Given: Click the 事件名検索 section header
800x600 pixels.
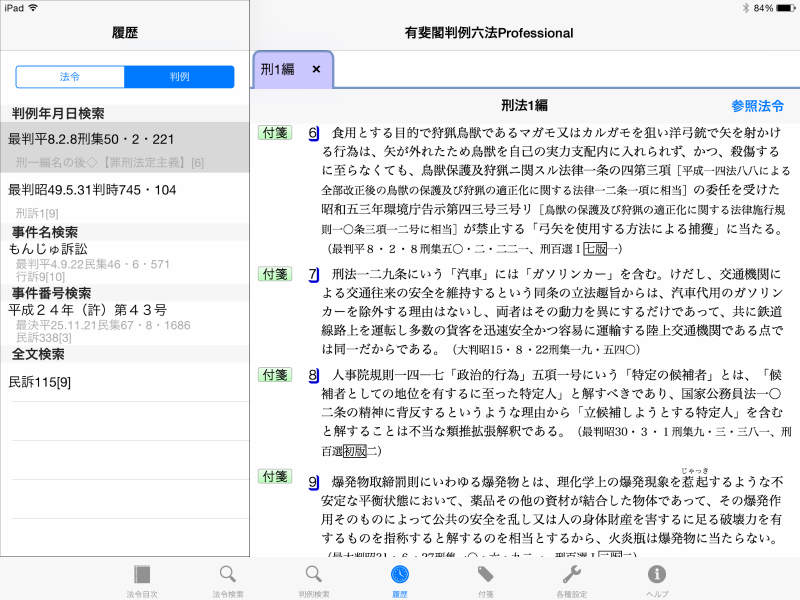Looking at the screenshot, I should pyautogui.click(x=45, y=232).
